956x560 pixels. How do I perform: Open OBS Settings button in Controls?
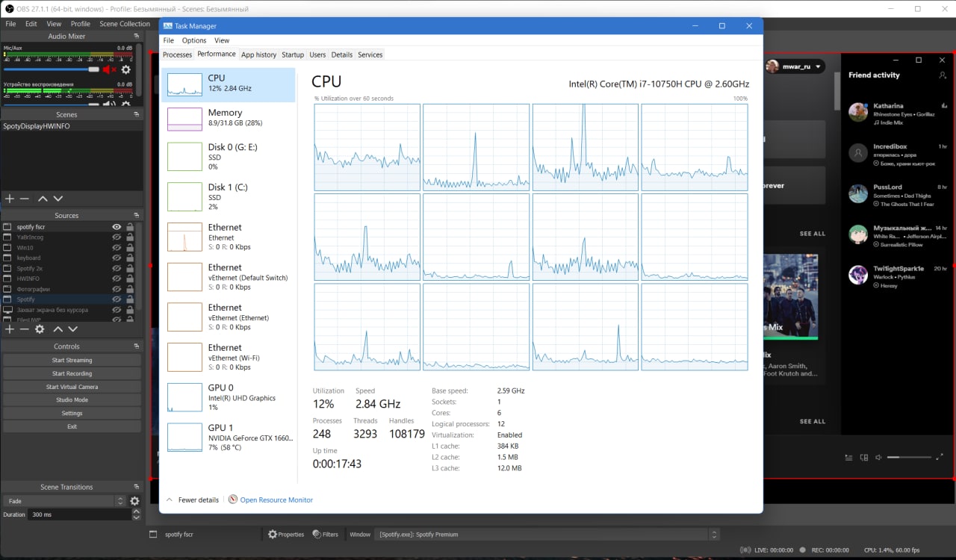72,413
